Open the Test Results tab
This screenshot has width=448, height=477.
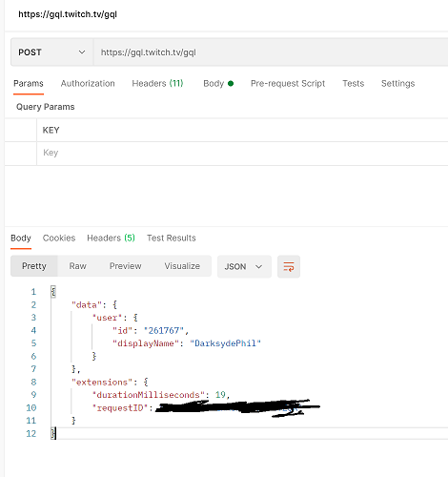[x=172, y=238]
